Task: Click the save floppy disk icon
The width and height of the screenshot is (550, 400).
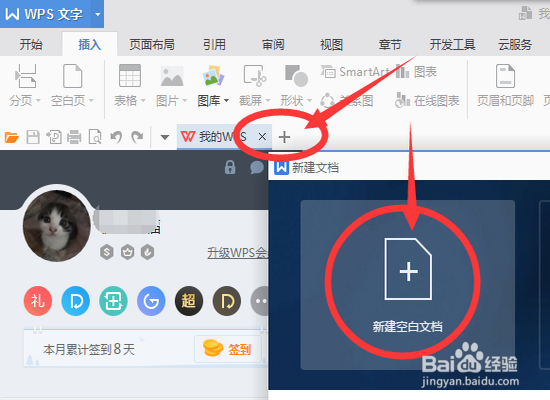Action: click(33, 137)
